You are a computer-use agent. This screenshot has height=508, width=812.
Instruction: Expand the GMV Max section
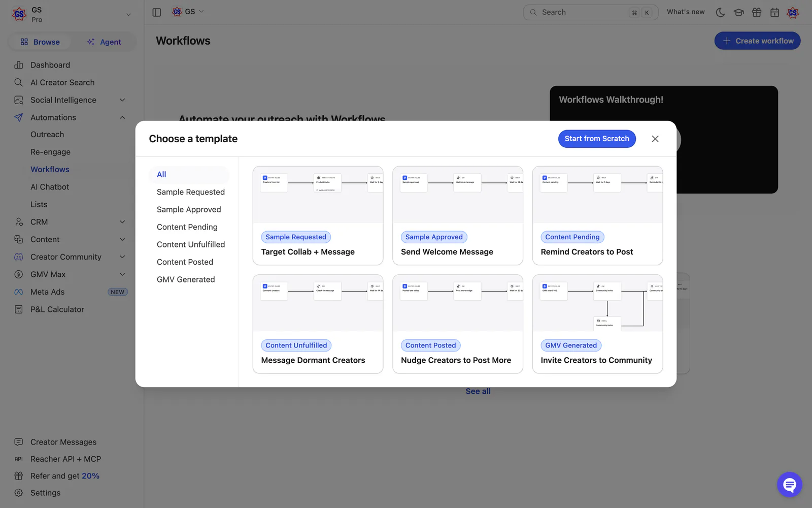pos(122,274)
